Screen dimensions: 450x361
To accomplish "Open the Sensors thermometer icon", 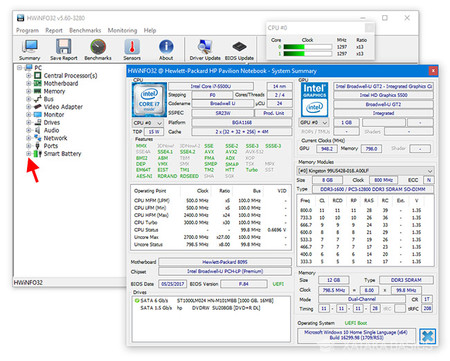I will (132, 47).
